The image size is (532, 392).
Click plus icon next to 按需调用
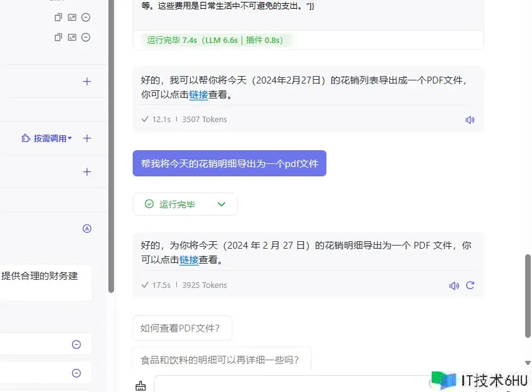point(87,138)
